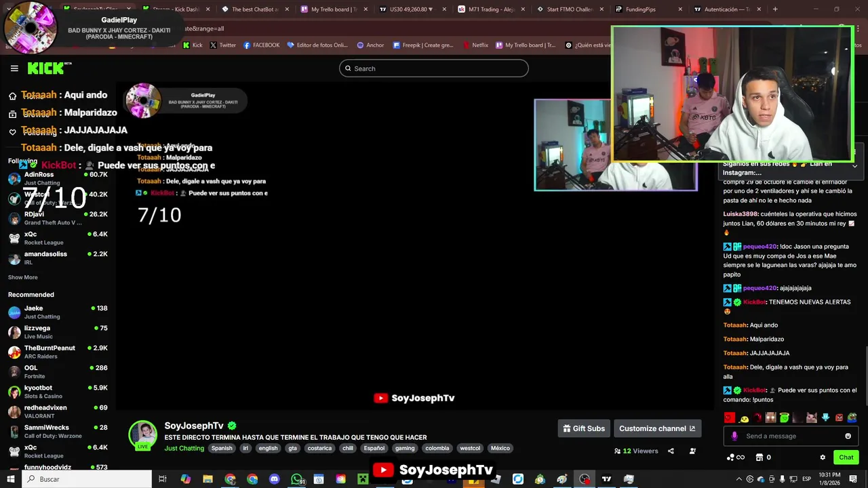868x488 pixels.
Task: Click the westcol tag
Action: tap(470, 448)
